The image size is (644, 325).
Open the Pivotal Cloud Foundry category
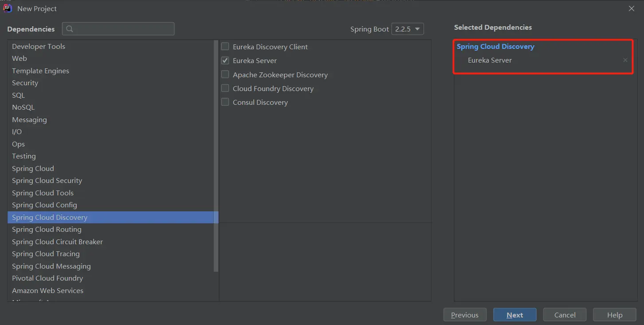pos(110,278)
